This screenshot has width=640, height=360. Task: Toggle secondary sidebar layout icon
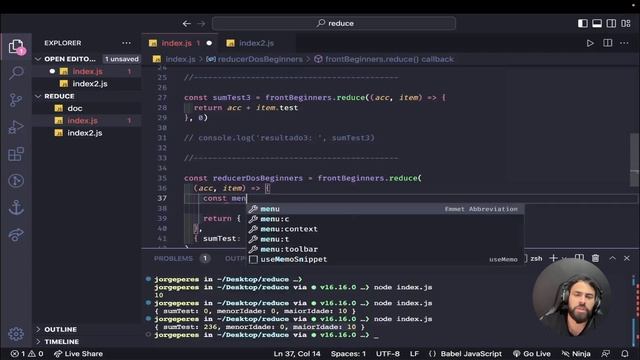(611, 23)
